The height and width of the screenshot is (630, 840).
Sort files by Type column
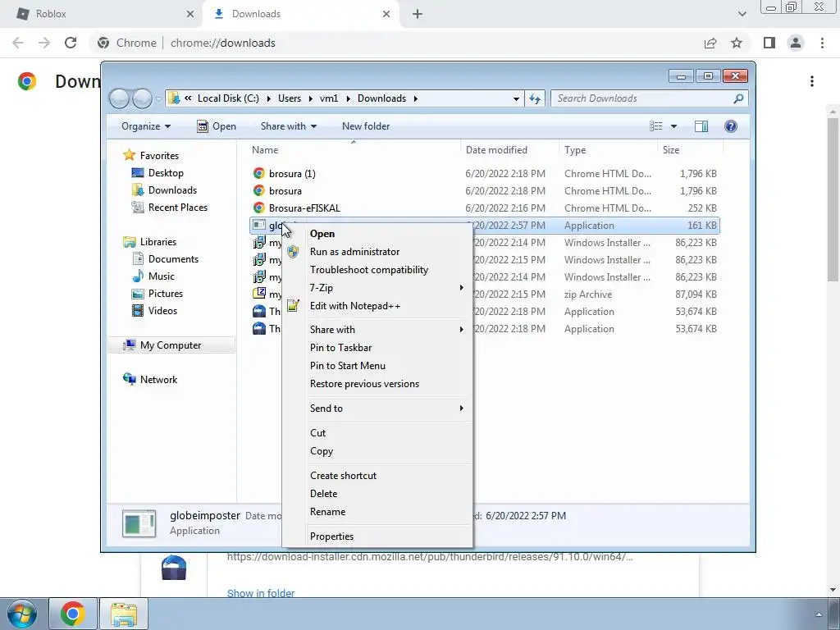pyautogui.click(x=575, y=150)
